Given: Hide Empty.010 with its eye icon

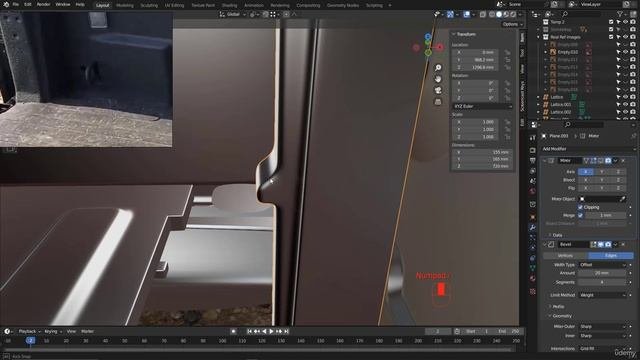Looking at the screenshot, I should tap(625, 52).
